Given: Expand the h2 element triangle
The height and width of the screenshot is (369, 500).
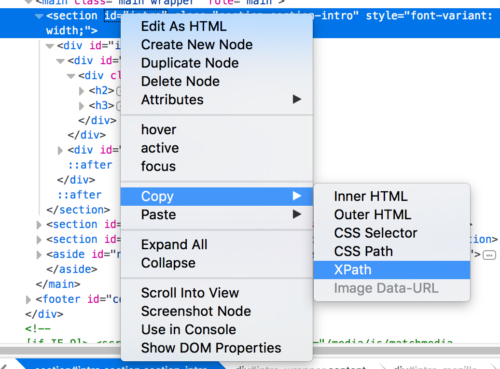Looking at the screenshot, I should tap(81, 91).
